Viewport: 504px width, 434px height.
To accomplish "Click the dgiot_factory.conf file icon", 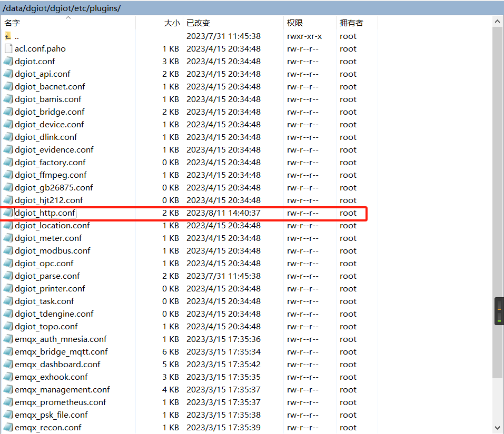I will point(8,163).
